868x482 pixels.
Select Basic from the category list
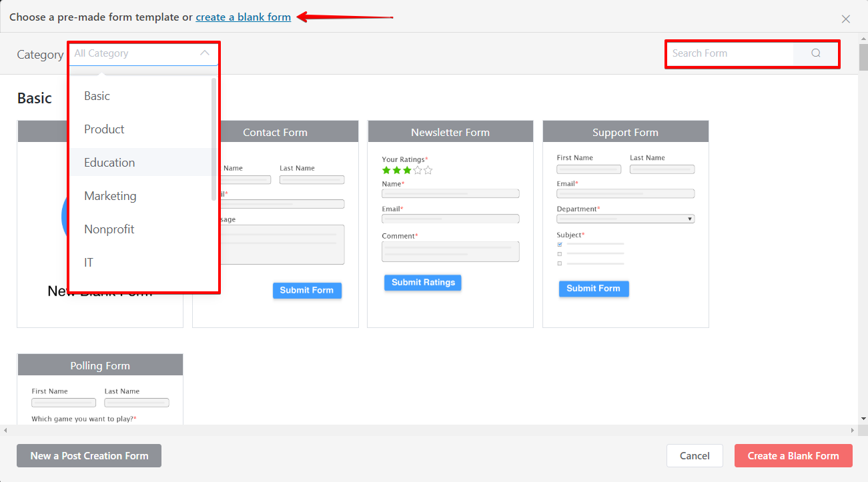tap(97, 95)
